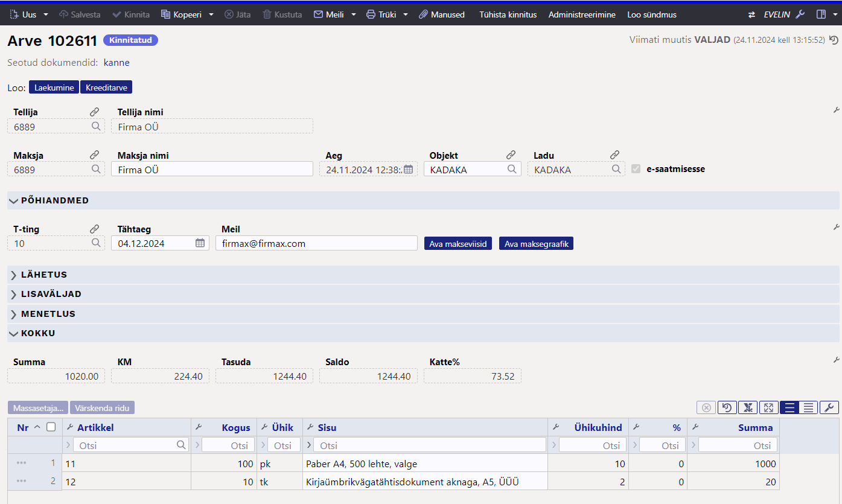
Task: Open the link icon next to Maksja
Action: point(94,155)
